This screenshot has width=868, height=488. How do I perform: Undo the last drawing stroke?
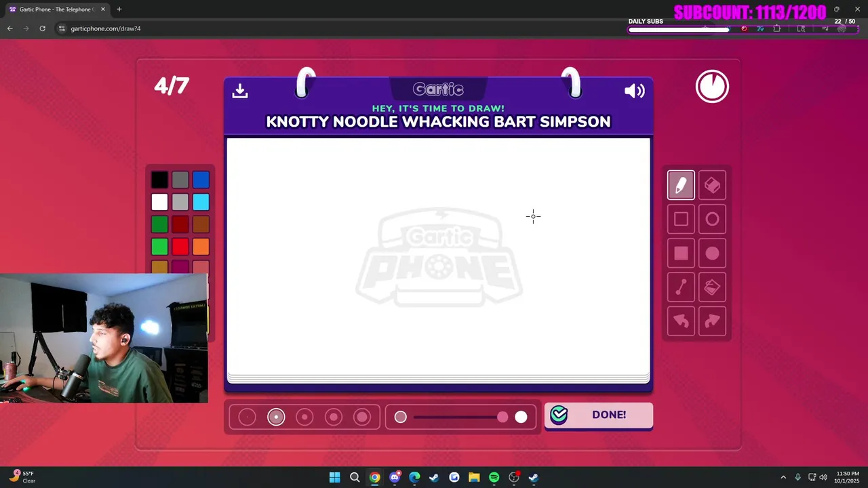pyautogui.click(x=681, y=321)
